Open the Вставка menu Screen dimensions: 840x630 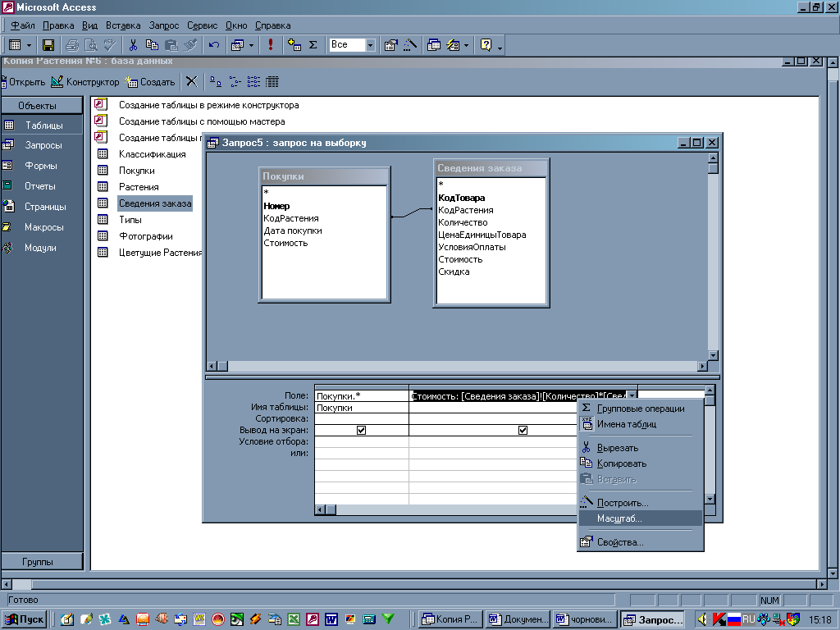[x=123, y=25]
